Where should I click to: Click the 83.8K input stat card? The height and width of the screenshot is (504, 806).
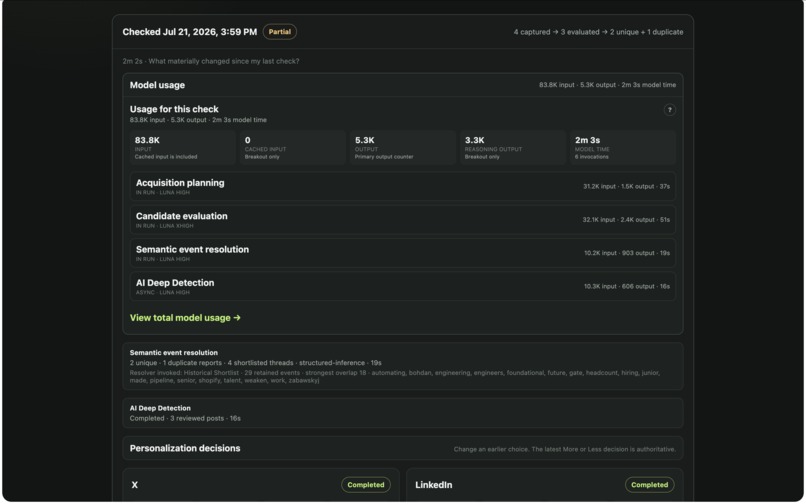coord(182,147)
